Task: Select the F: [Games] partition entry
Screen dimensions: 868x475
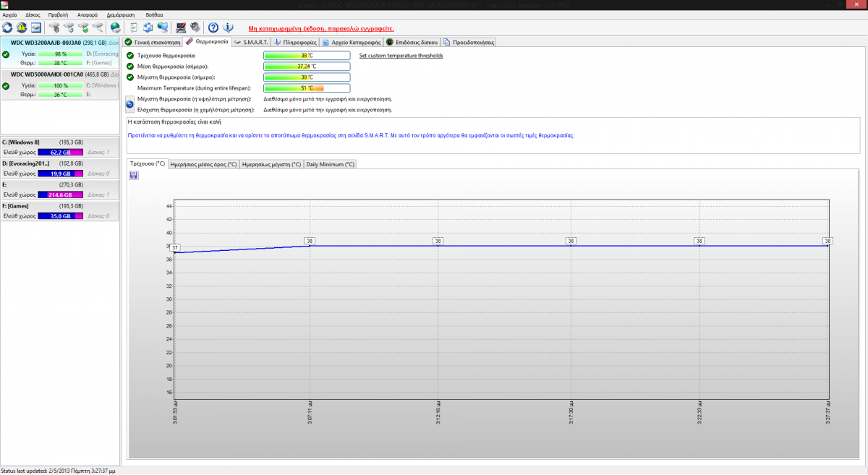Action: (60, 210)
